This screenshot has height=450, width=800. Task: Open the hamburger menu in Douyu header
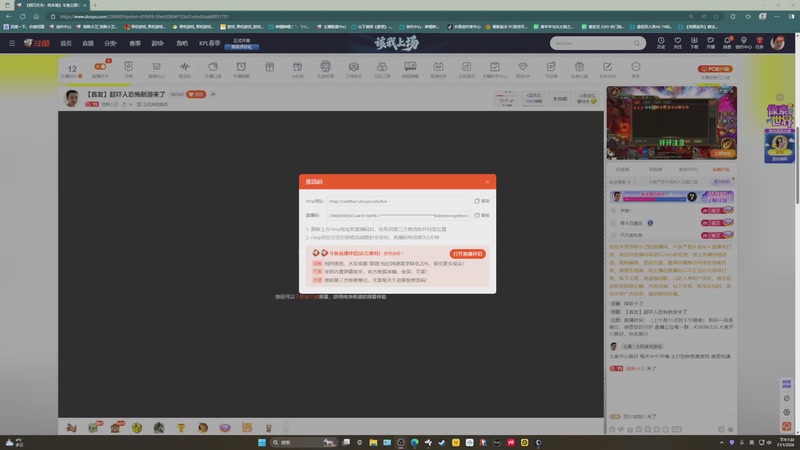point(12,43)
